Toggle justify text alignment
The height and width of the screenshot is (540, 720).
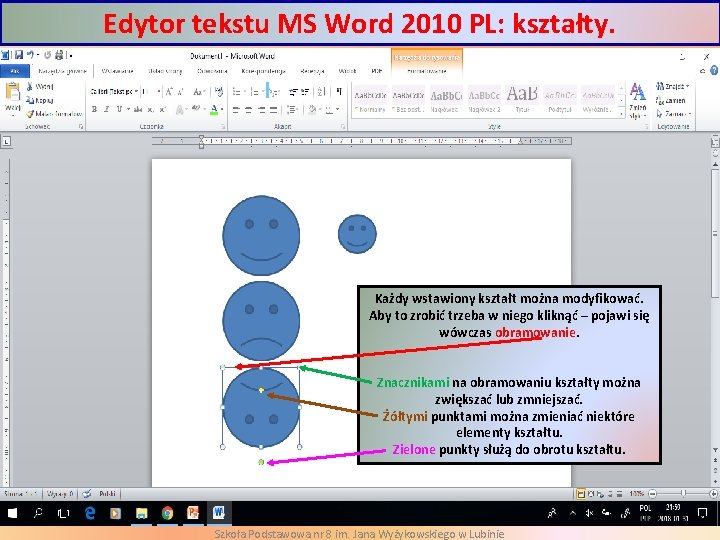(x=273, y=110)
